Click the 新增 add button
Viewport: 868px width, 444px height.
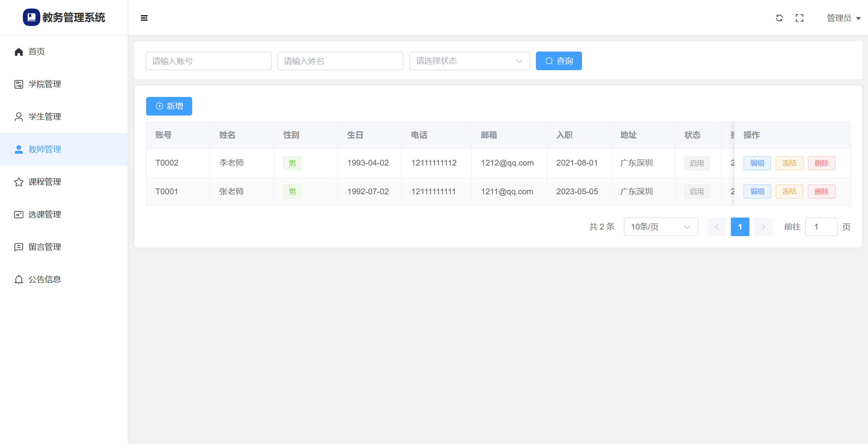tap(169, 106)
